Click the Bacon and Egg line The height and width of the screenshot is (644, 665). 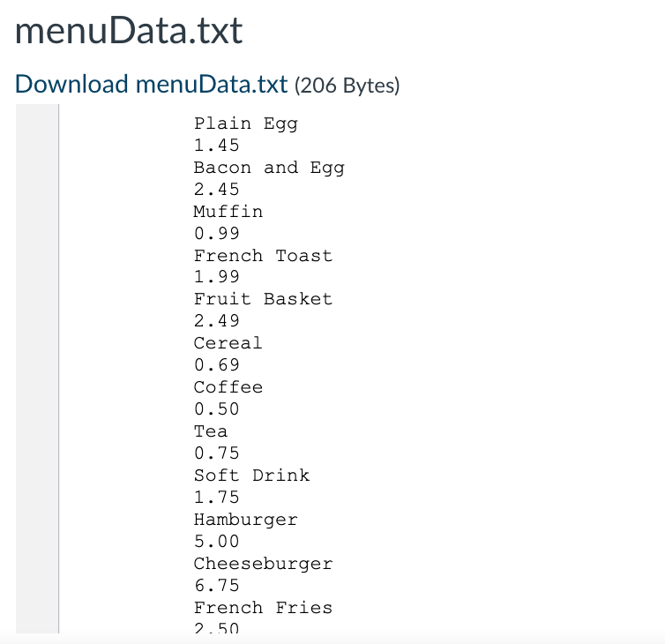269,168
